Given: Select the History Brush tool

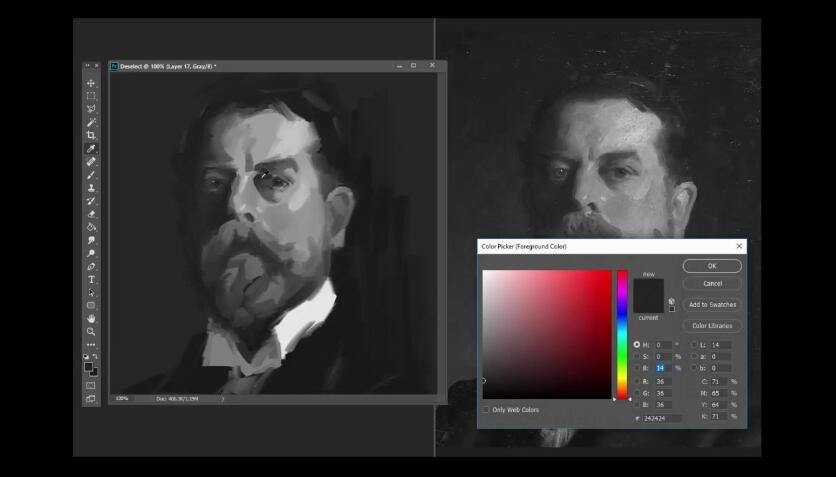Looking at the screenshot, I should [91, 201].
